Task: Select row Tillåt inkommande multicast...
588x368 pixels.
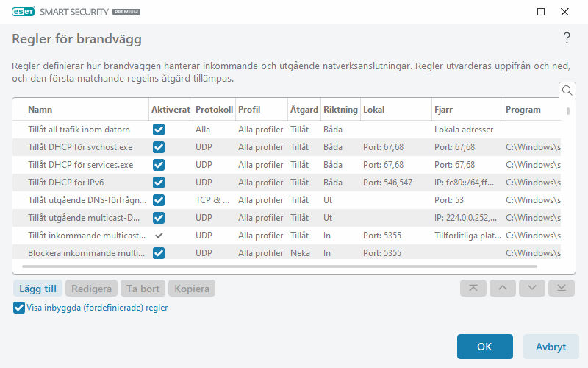Action: tap(287, 236)
